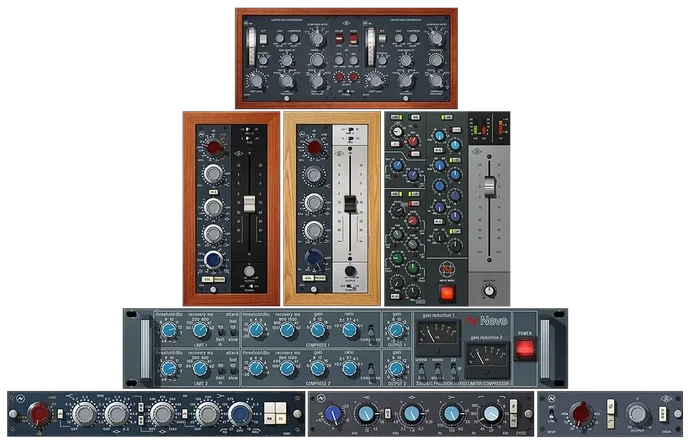Click the AMS Neve logo on compressor
The image size is (691, 444).
click(488, 321)
